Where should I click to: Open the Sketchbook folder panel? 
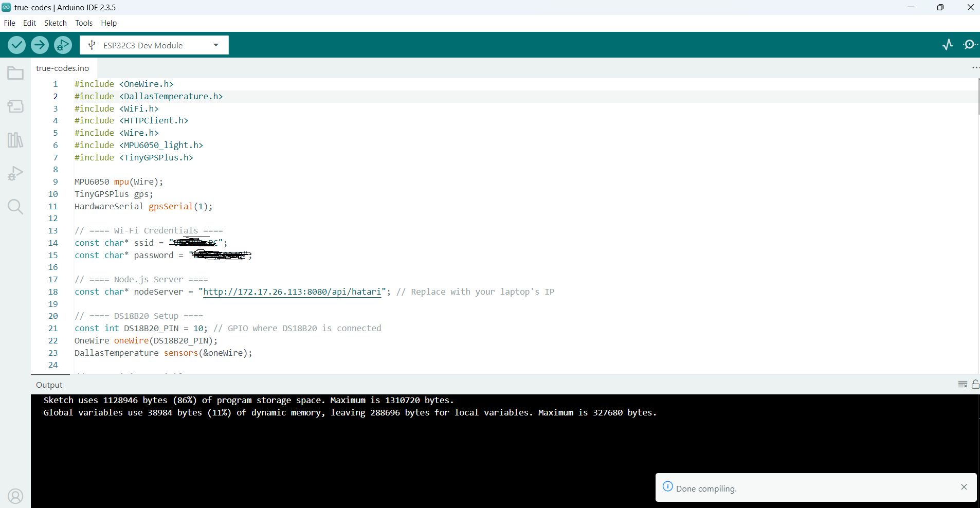click(x=15, y=74)
